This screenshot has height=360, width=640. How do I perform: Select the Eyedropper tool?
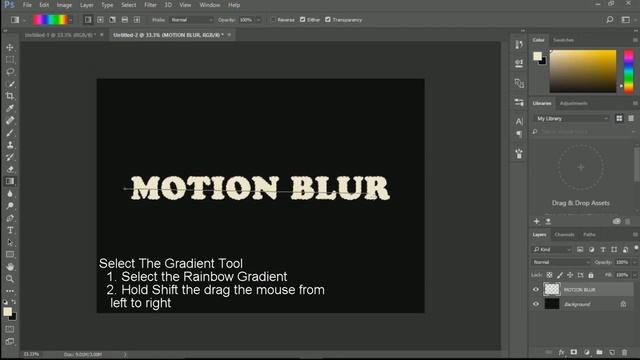point(10,108)
